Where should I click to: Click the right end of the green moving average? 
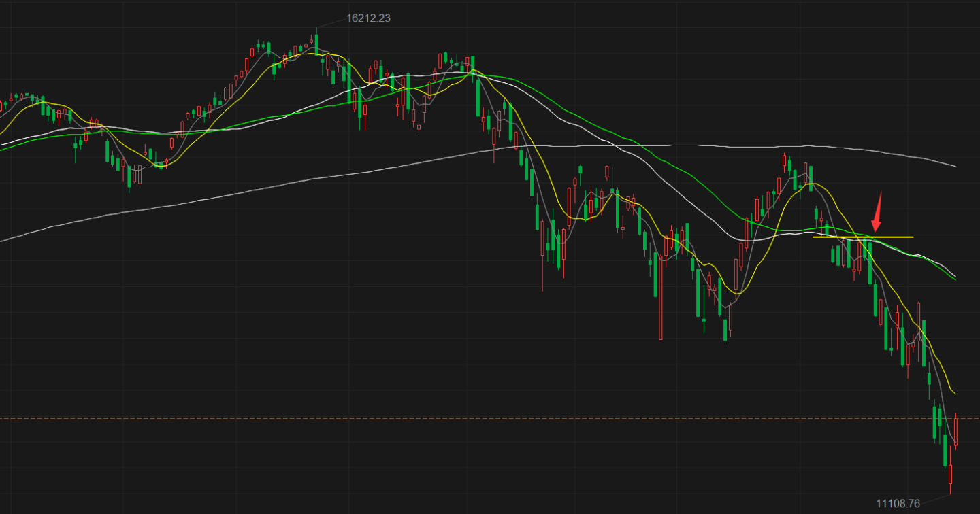point(954,279)
